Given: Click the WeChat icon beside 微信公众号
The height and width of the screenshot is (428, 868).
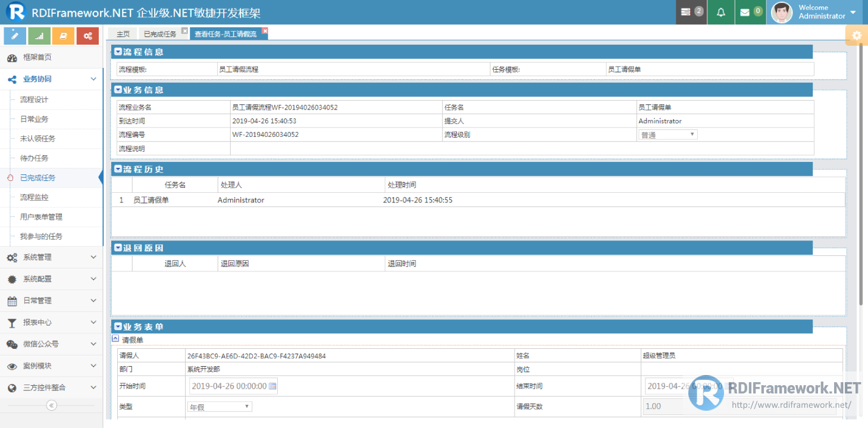Looking at the screenshot, I should click(x=12, y=344).
